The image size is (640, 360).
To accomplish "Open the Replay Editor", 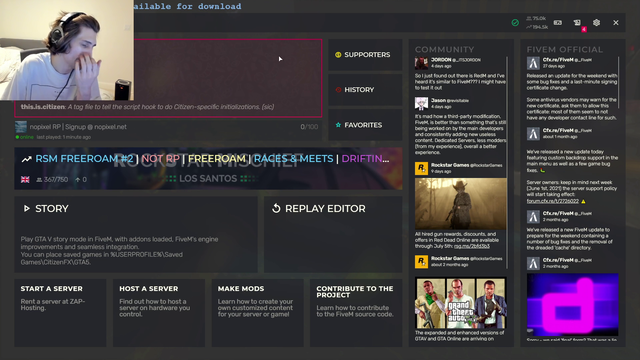I will (333, 234).
